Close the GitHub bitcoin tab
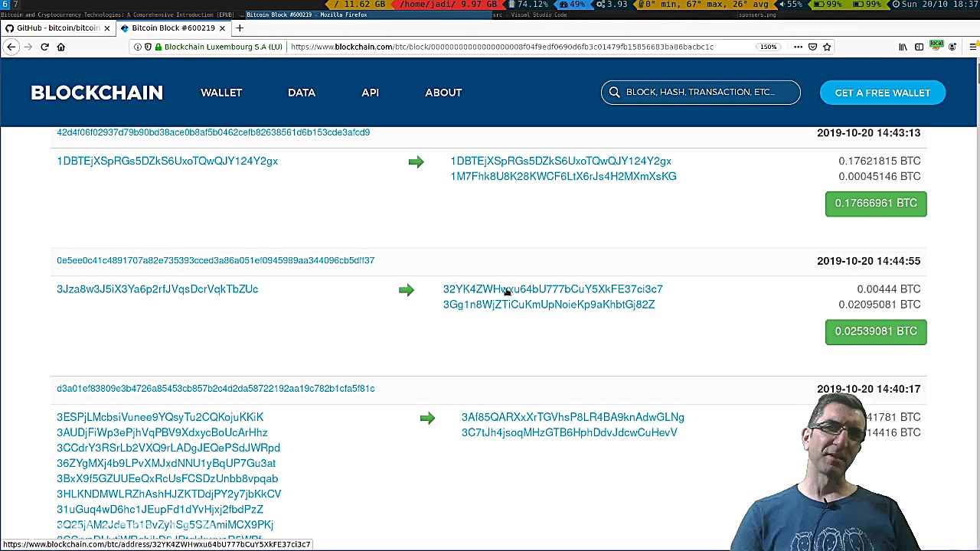This screenshot has height=551, width=980. (106, 28)
